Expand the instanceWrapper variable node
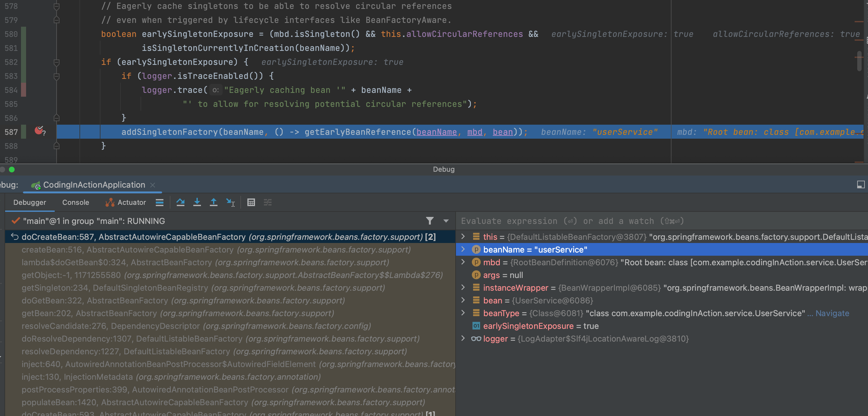 [463, 287]
